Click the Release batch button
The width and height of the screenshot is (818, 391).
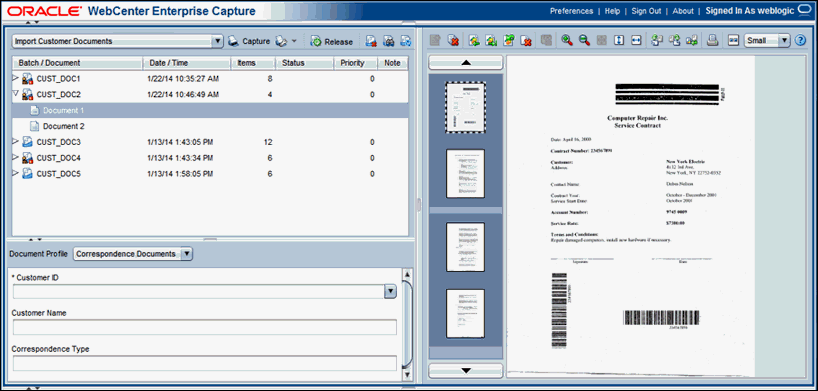point(332,42)
